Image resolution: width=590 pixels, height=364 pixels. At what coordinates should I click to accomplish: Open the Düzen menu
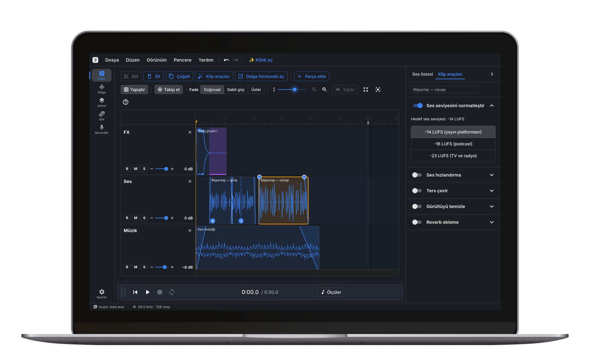point(132,60)
